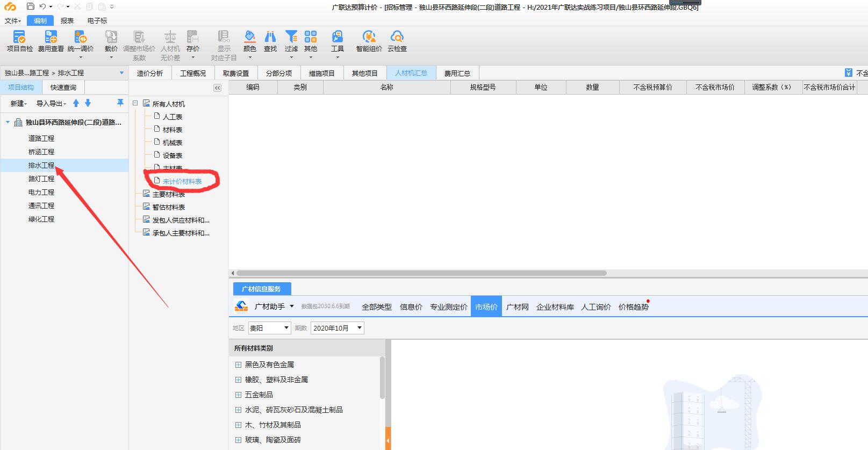
Task: Expand the 水泥、砖瓦灰砂石及混凝土制品 category
Action: 238,410
